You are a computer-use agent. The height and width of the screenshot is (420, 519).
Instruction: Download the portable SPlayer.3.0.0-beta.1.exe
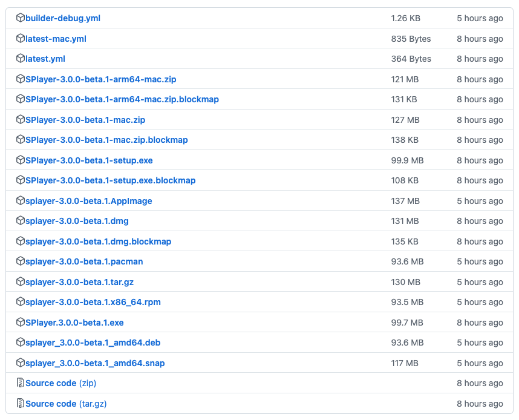pyautogui.click(x=74, y=323)
